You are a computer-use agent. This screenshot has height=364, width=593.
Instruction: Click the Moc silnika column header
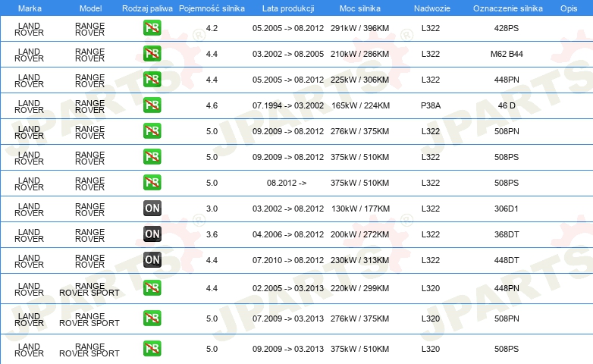360,8
